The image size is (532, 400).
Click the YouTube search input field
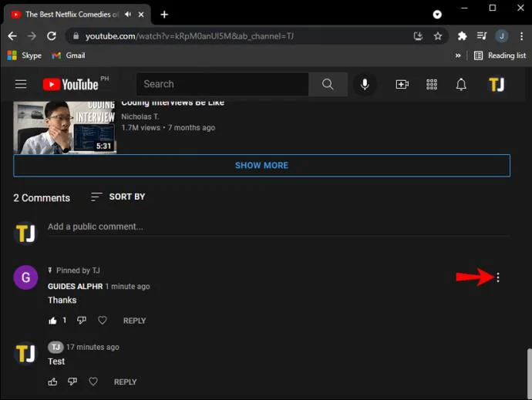(x=223, y=84)
